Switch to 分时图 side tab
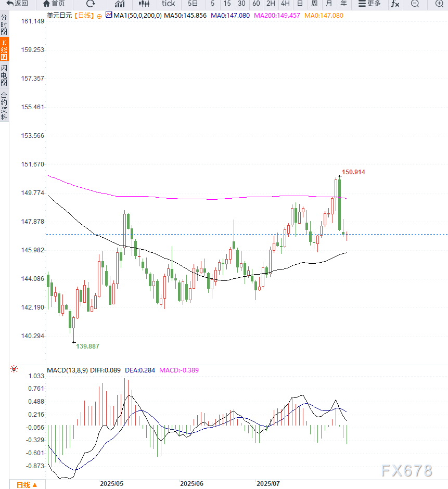The width and height of the screenshot is (448, 489). click(x=4, y=24)
